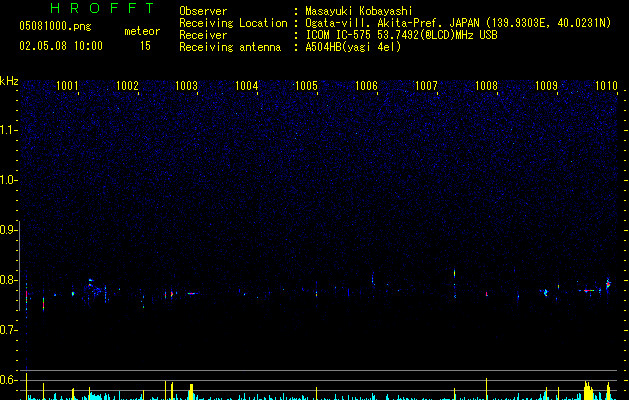629x400 pixels.
Task: Click the Observer field label
Action: click(203, 11)
